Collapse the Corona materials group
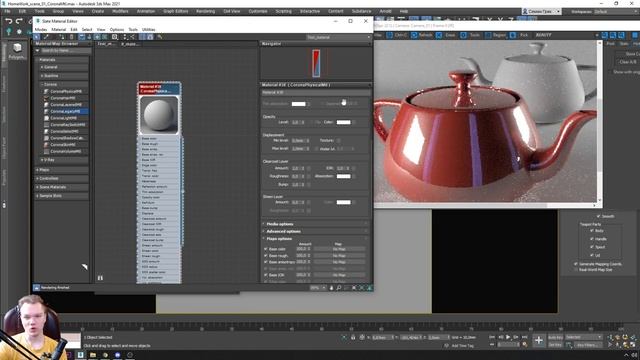The height and width of the screenshot is (360, 640). pos(63,84)
